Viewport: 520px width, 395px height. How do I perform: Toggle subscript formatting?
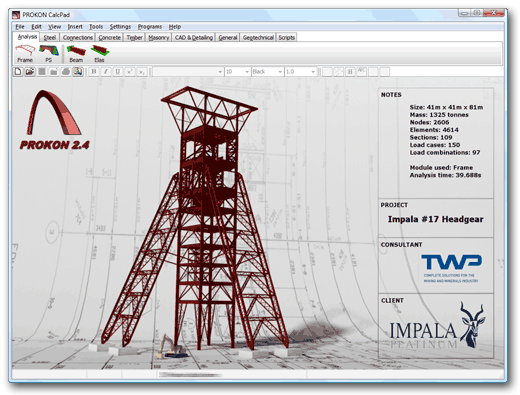click(142, 72)
